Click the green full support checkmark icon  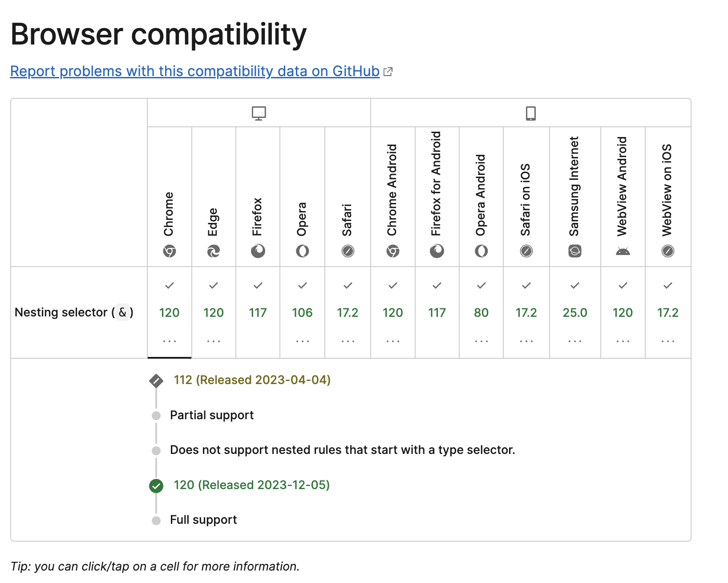(156, 486)
